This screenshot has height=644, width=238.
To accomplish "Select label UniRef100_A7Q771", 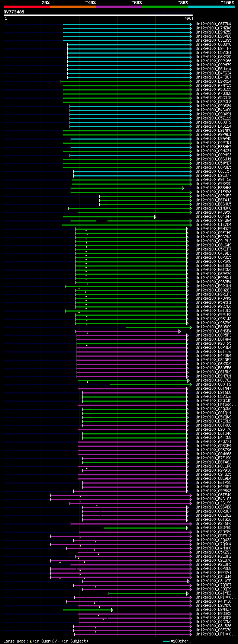I will 213,442.
